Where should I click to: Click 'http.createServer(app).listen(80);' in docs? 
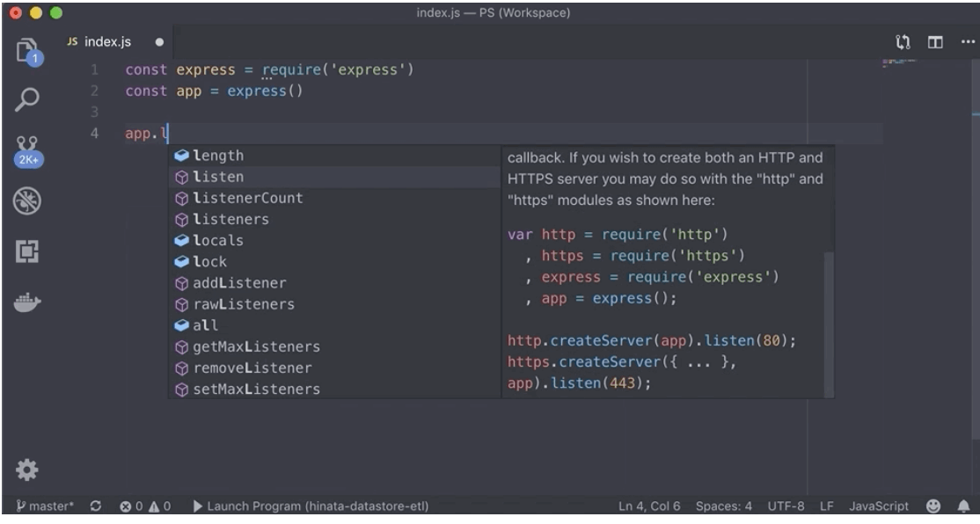(651, 340)
